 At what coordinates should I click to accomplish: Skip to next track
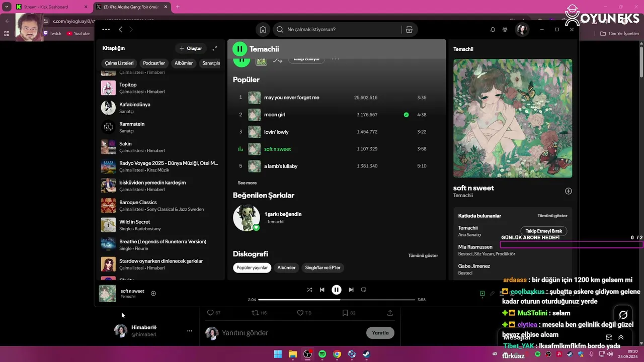(351, 290)
